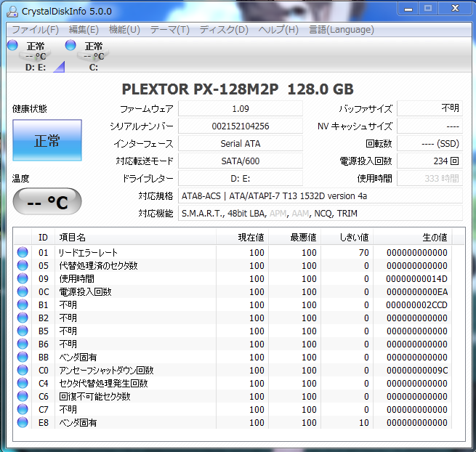Click the 生の値 column header
This screenshot has height=452, width=476.
click(x=413, y=237)
